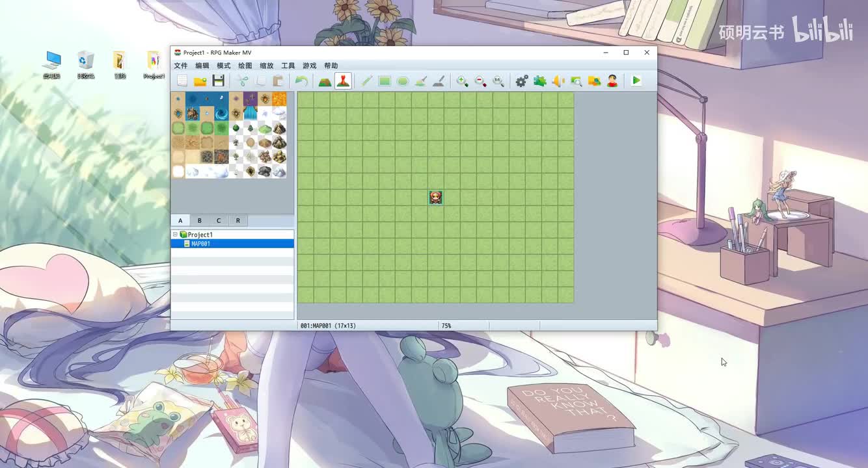Save the project with the floppy disk icon

[x=219, y=81]
